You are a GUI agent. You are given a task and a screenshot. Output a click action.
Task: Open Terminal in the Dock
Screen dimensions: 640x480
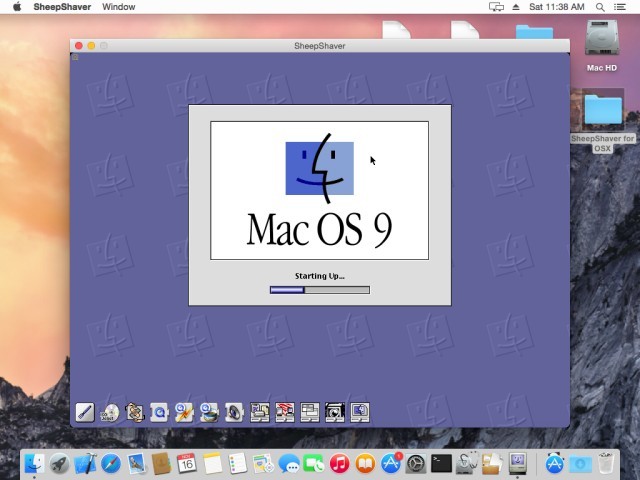tap(441, 463)
